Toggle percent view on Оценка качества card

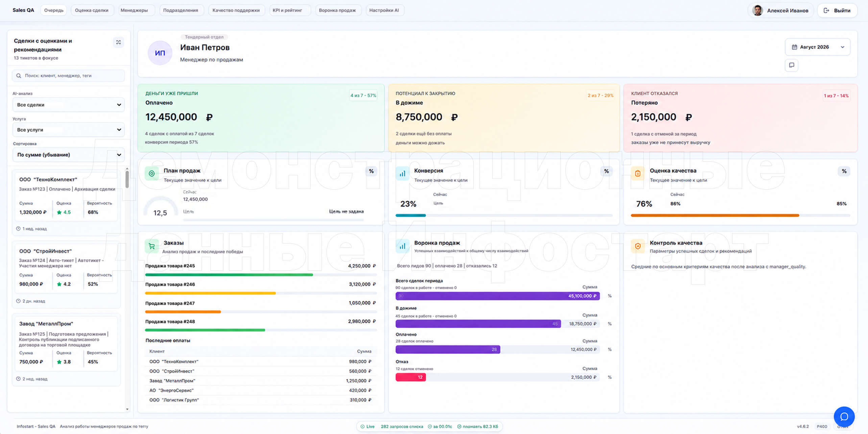pyautogui.click(x=844, y=171)
